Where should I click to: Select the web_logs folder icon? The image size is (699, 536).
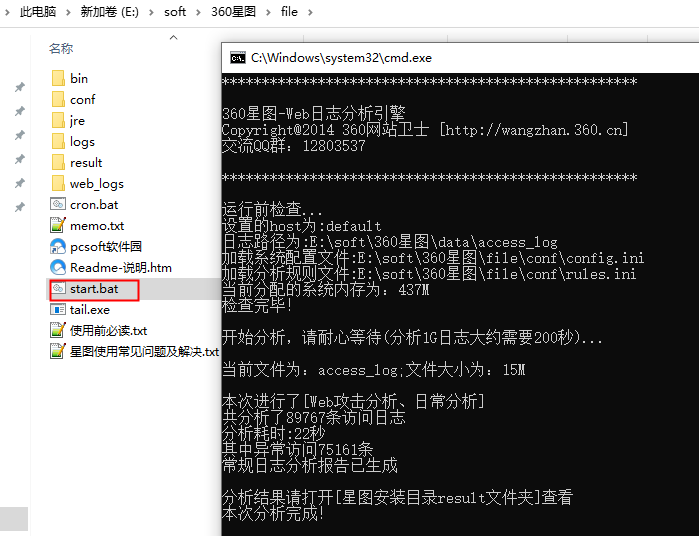[58, 183]
